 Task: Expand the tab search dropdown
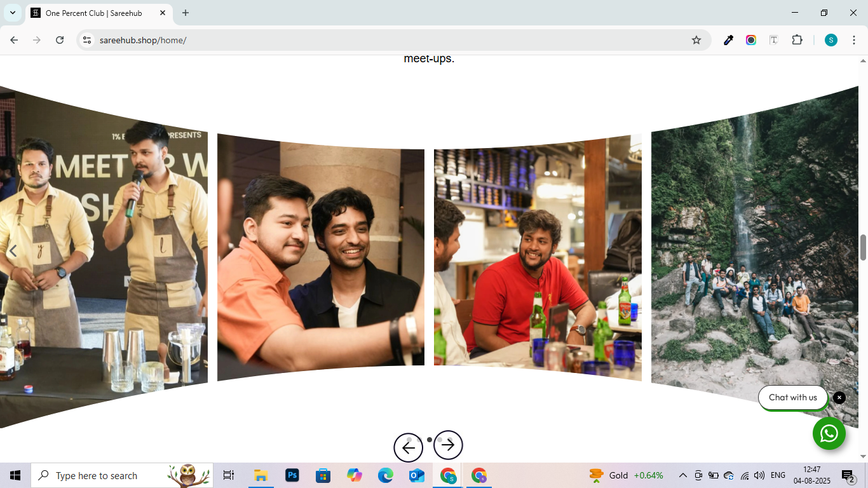[x=12, y=13]
